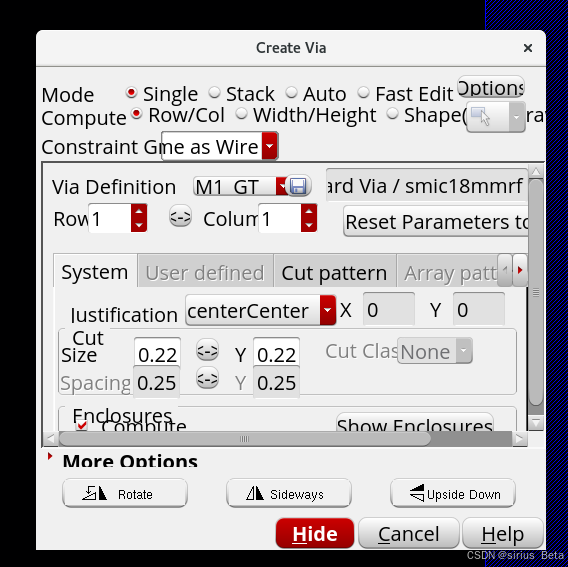Swap Spacing X and Y values
Viewport: 568px width, 567px height.
pyautogui.click(x=207, y=378)
